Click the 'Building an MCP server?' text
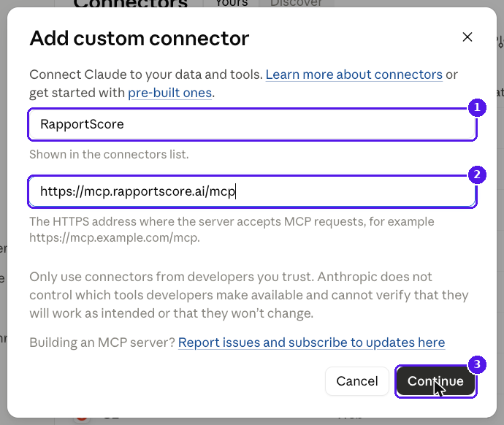This screenshot has height=425, width=504. pyautogui.click(x=102, y=342)
